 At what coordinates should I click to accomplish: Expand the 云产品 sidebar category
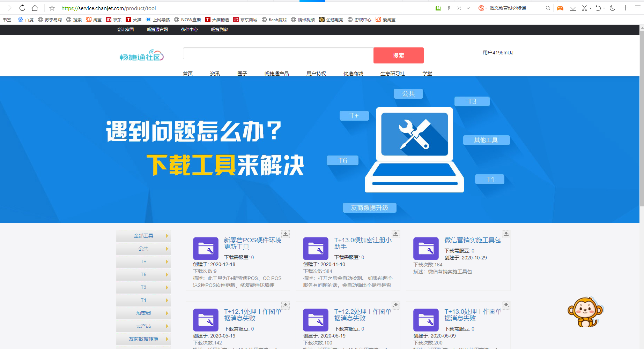pos(143,326)
